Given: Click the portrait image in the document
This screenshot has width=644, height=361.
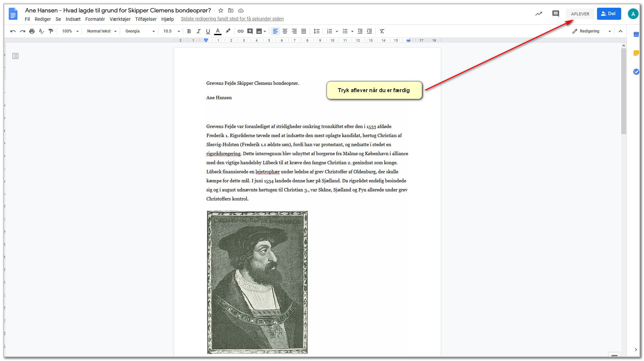Looking at the screenshot, I should tap(257, 282).
